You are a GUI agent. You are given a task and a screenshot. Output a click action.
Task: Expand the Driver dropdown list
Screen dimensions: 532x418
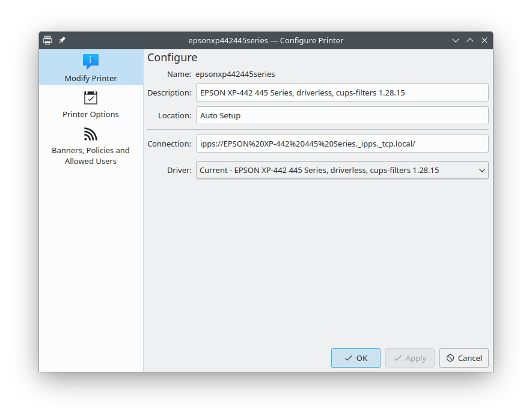coord(341,170)
